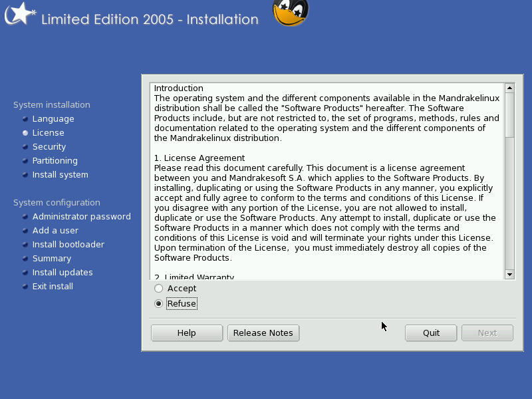Click the Mandrake star logo
The width and height of the screenshot is (532, 399).
(x=21, y=13)
